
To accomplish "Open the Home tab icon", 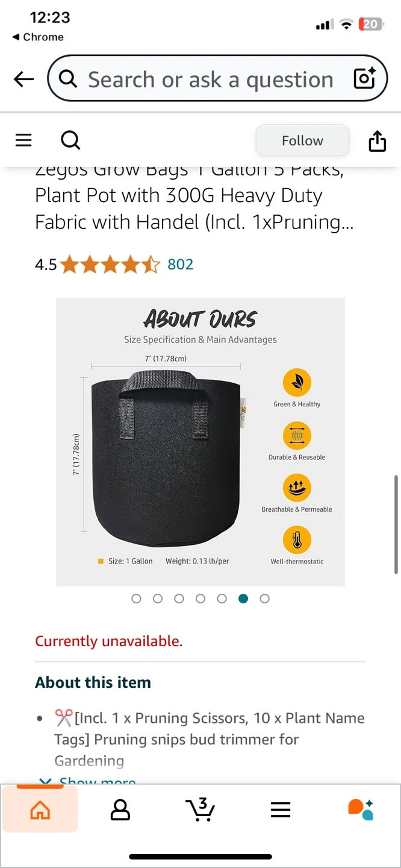I will click(40, 810).
